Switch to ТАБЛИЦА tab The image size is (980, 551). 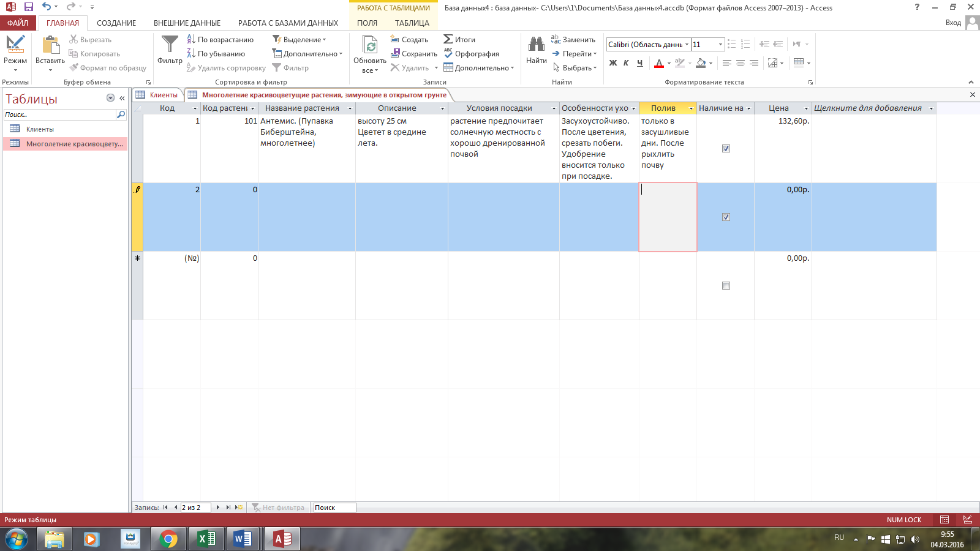click(x=412, y=23)
